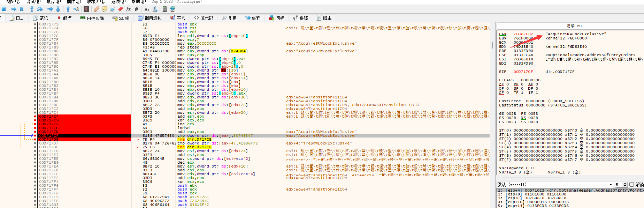Open the patches bandage icon
The image size is (644, 208).
(97, 9)
